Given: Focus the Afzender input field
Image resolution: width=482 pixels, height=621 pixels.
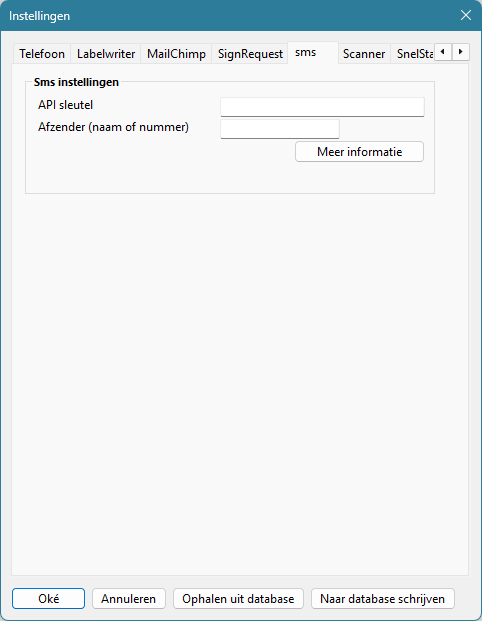Looking at the screenshot, I should 280,129.
